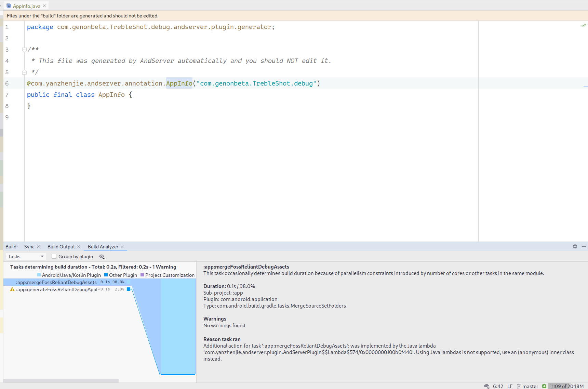
Task: Open the Event Log cloud icon
Action: (x=487, y=386)
